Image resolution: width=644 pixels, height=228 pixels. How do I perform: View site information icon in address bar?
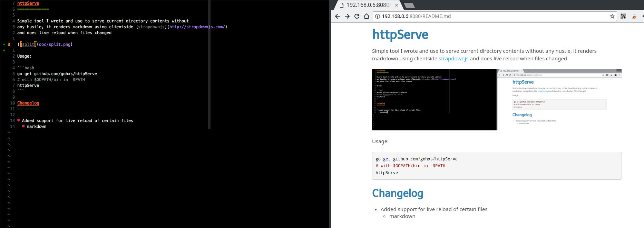pos(378,16)
